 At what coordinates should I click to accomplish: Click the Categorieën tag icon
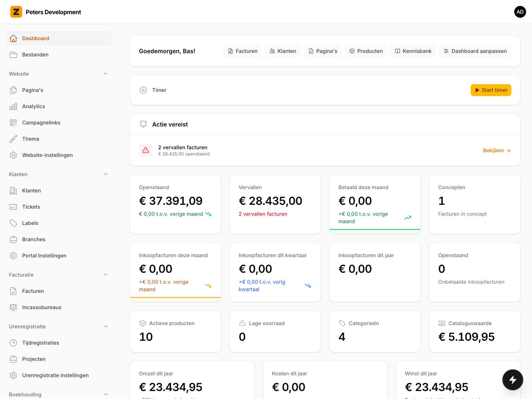coord(342,323)
